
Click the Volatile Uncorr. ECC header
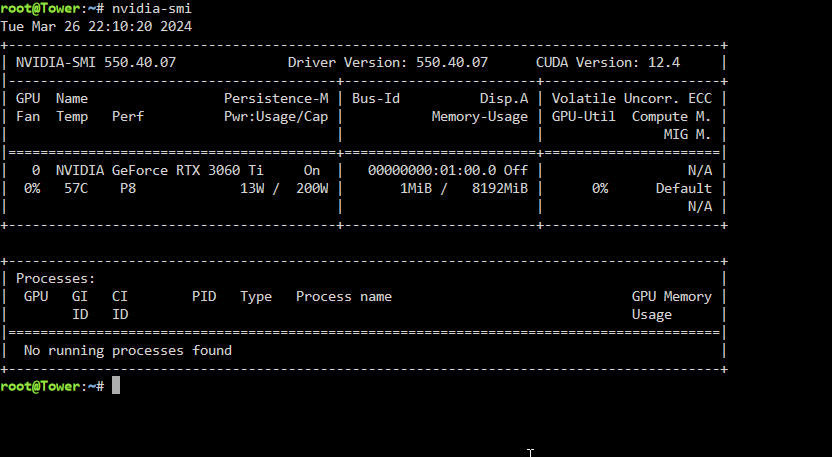tap(631, 99)
